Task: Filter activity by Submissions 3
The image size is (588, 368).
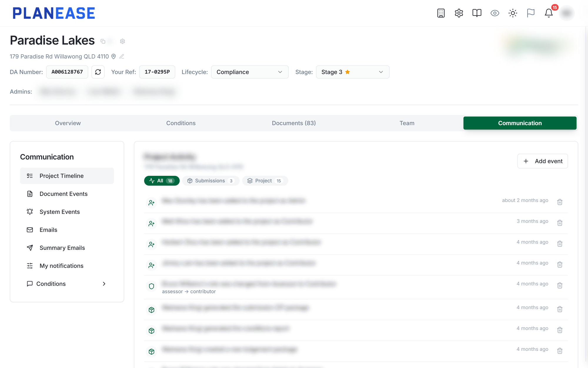Action: 211,181
